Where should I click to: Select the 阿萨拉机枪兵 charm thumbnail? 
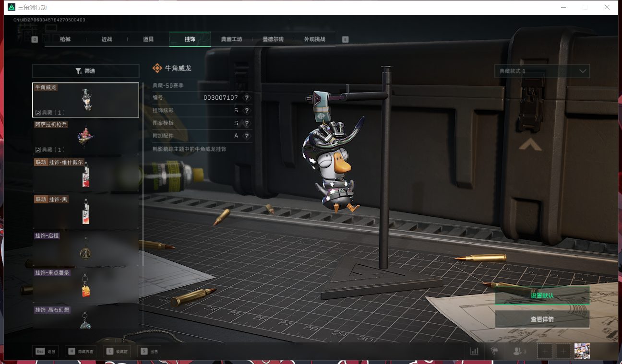85,137
